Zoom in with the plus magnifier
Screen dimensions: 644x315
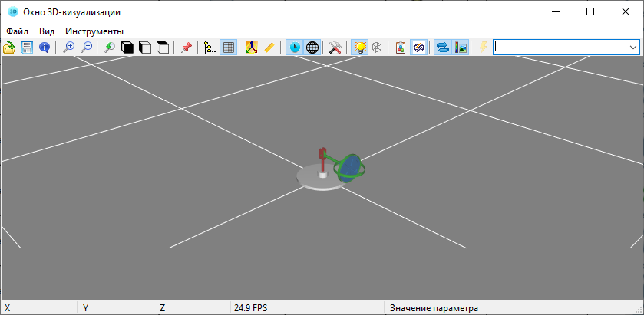(69, 48)
